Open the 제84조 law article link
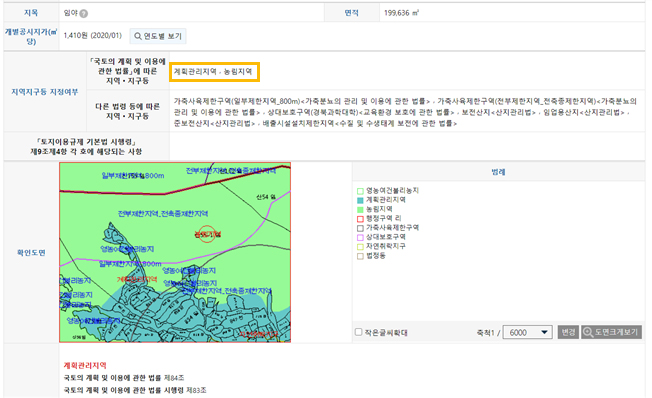This screenshot has width=652, height=398. (174, 378)
